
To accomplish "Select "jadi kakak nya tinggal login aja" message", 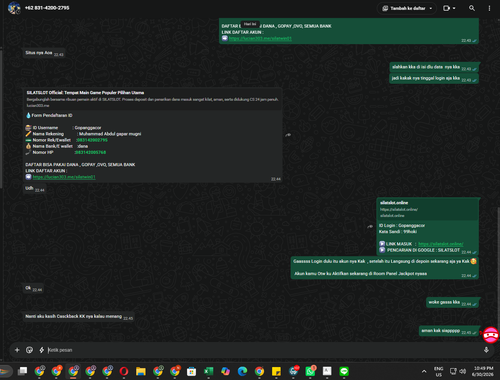I will point(434,78).
